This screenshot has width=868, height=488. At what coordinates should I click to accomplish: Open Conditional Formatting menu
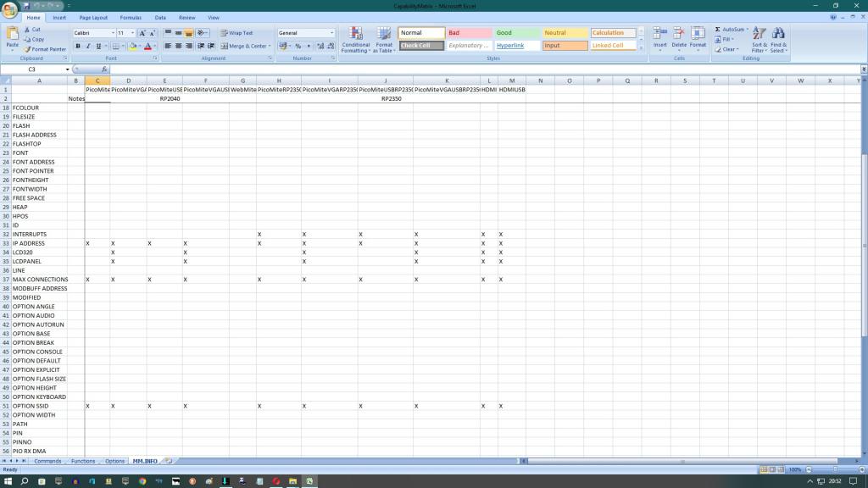pos(355,40)
